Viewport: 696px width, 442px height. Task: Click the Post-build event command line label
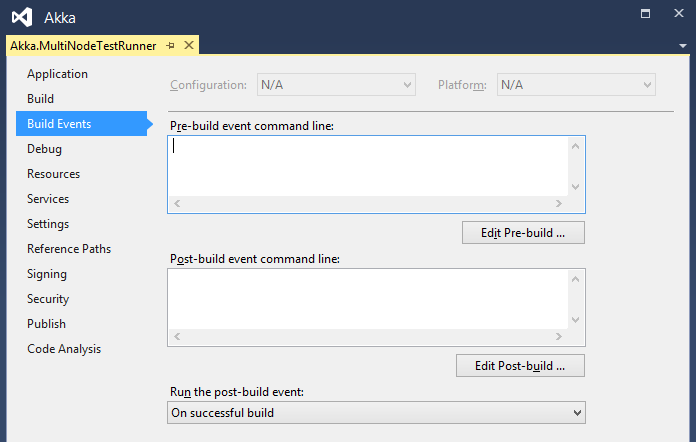point(255,259)
